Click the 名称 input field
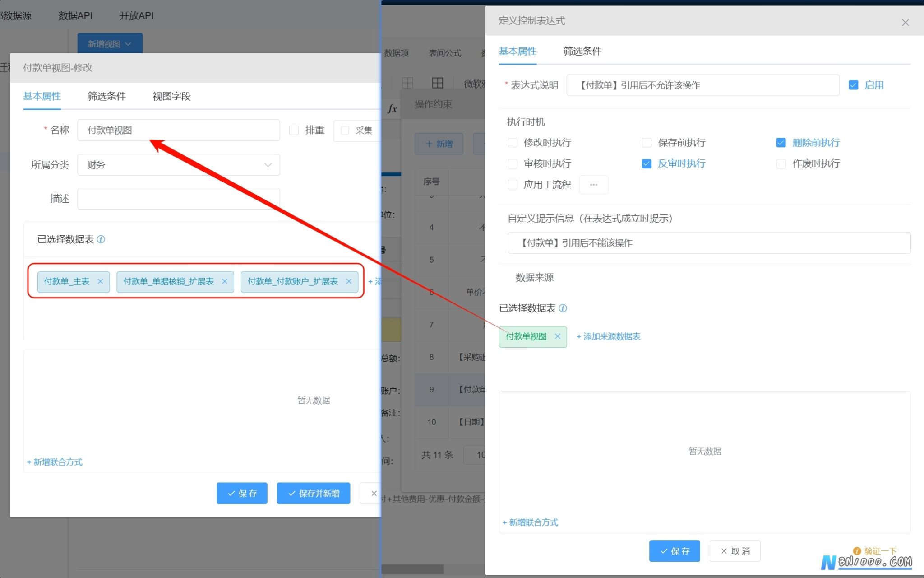 [x=179, y=131]
